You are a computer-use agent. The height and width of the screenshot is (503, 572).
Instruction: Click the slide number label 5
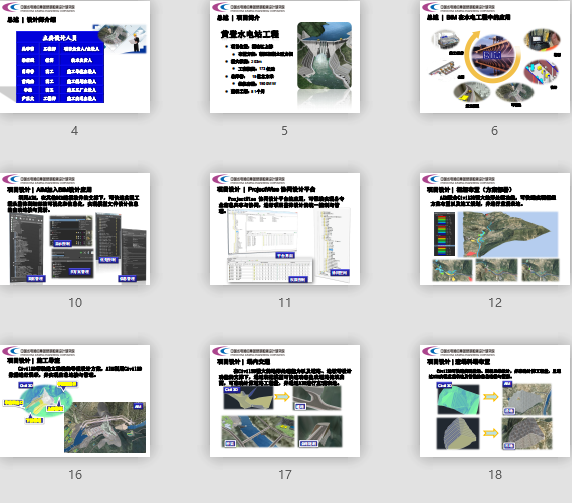(284, 131)
